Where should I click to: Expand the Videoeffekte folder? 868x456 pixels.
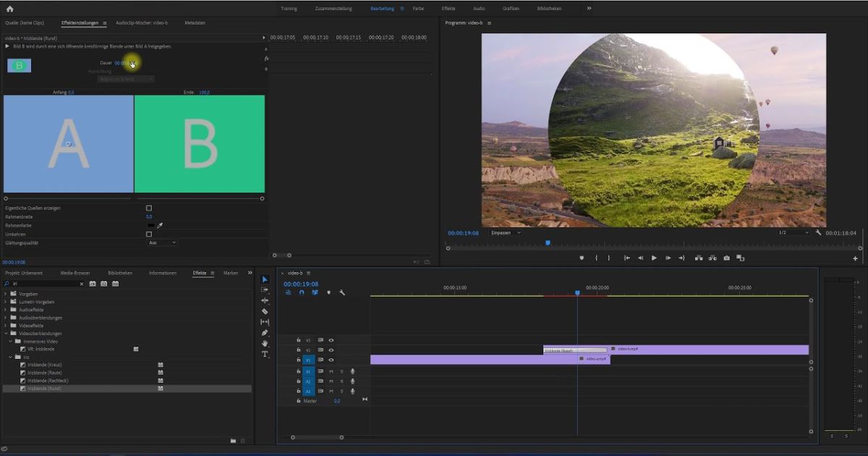[6, 326]
